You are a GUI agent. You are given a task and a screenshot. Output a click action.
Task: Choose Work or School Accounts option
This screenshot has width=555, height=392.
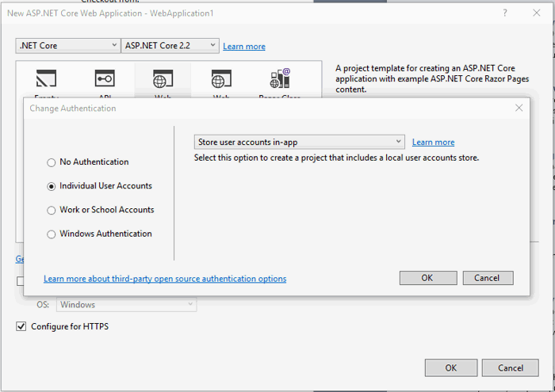[52, 210]
